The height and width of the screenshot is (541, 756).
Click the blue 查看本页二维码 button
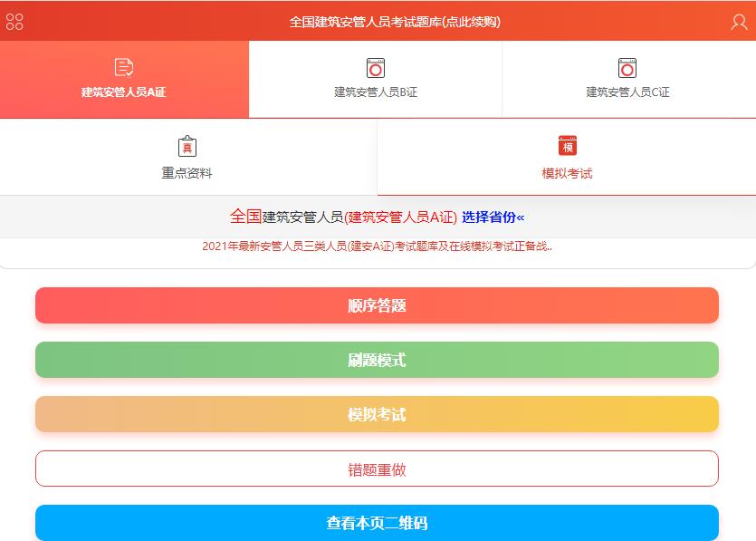(x=377, y=523)
